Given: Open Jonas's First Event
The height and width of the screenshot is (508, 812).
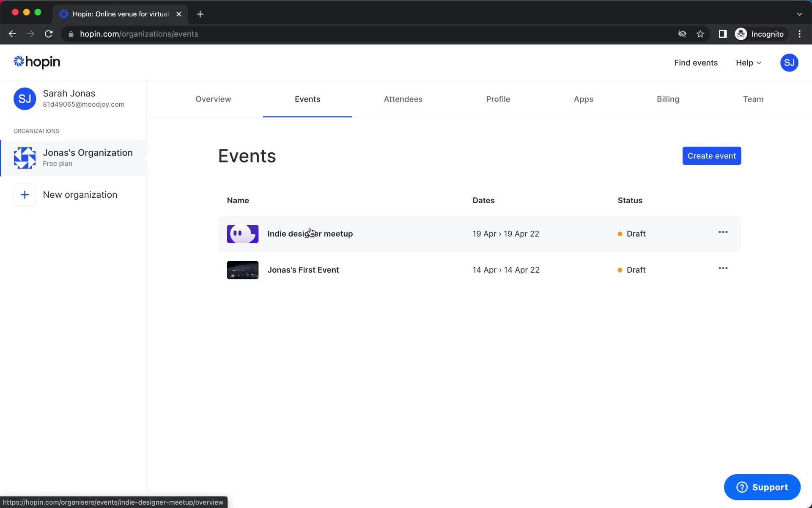Looking at the screenshot, I should (x=303, y=270).
